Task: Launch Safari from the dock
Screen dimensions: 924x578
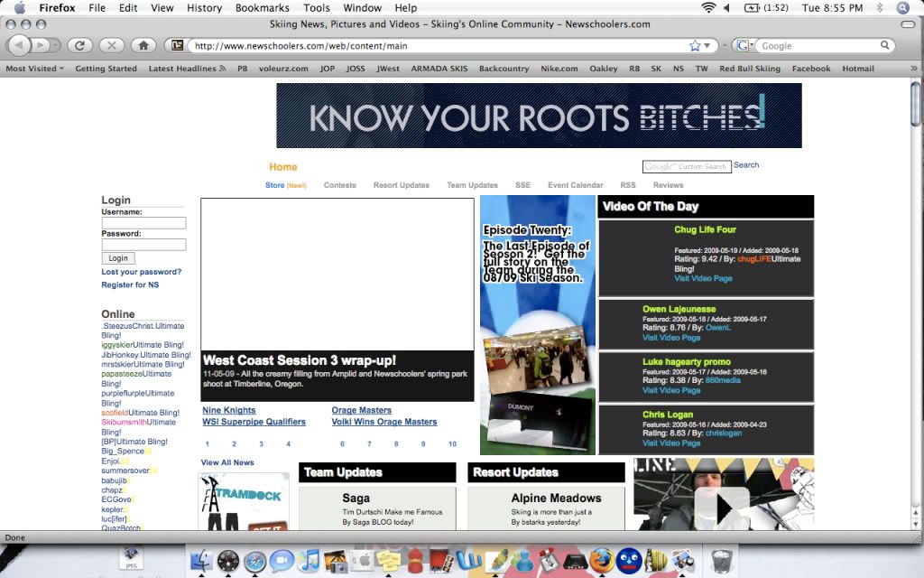Action: pos(255,561)
